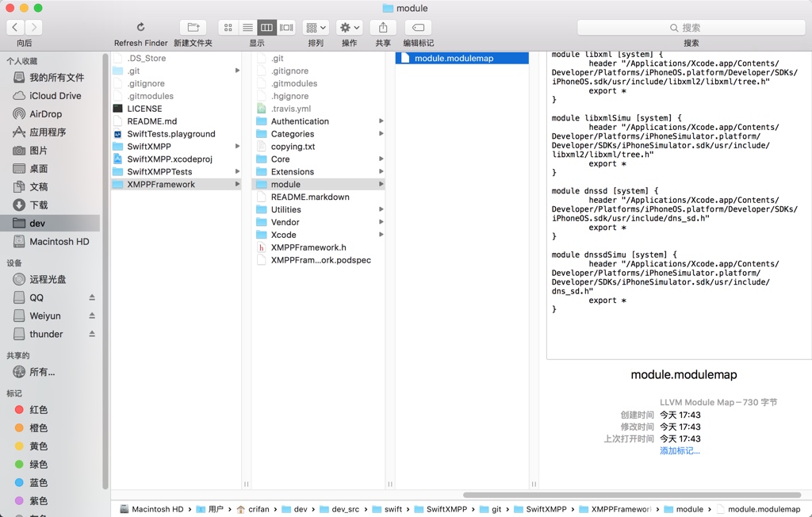Click 用户 in the path bar
Viewport: 812px width, 517px height.
[x=210, y=509]
